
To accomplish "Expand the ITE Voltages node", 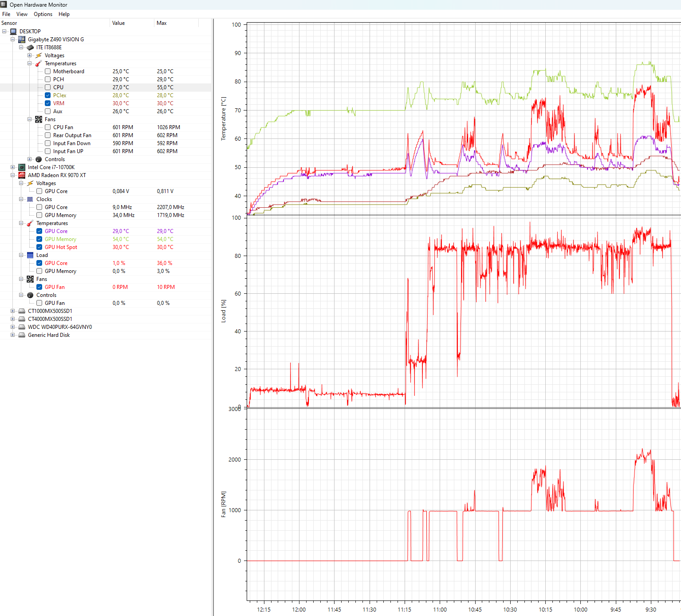I will point(29,55).
